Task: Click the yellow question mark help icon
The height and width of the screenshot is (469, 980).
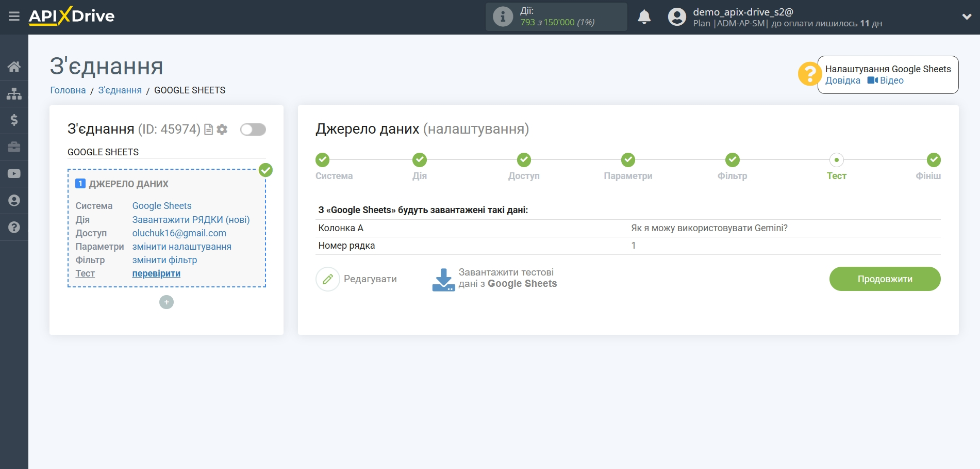Action: 809,74
